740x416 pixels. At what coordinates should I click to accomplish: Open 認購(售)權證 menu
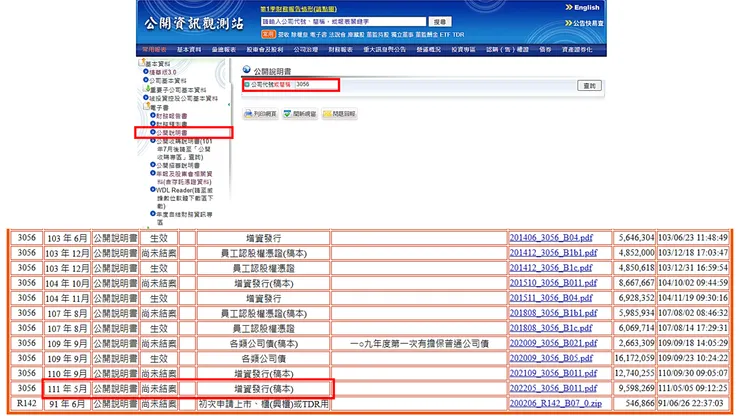pos(507,49)
